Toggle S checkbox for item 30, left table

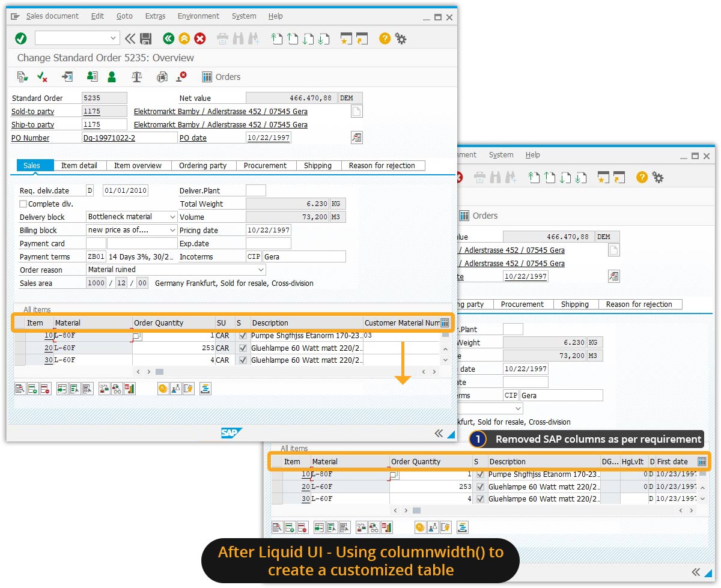[x=243, y=360]
